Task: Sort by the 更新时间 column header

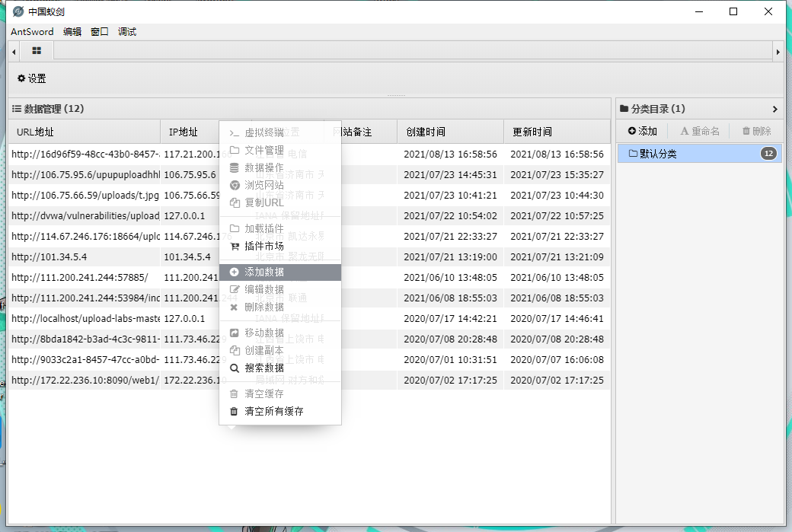Action: pyautogui.click(x=557, y=132)
